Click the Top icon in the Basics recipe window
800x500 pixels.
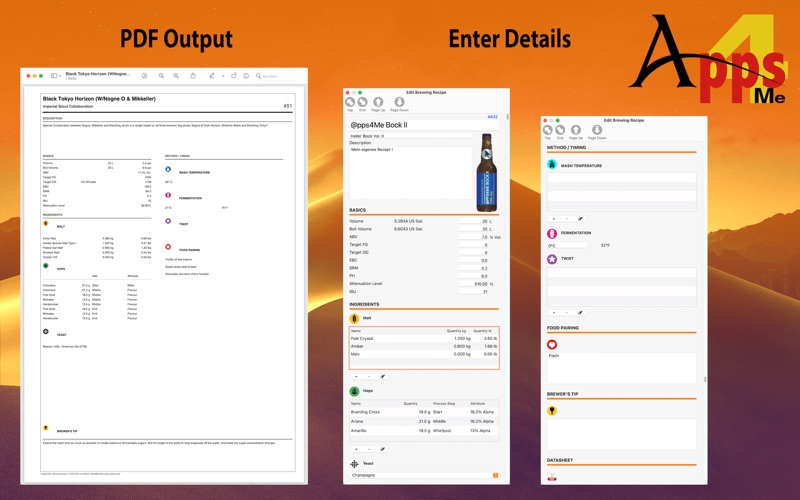350,102
